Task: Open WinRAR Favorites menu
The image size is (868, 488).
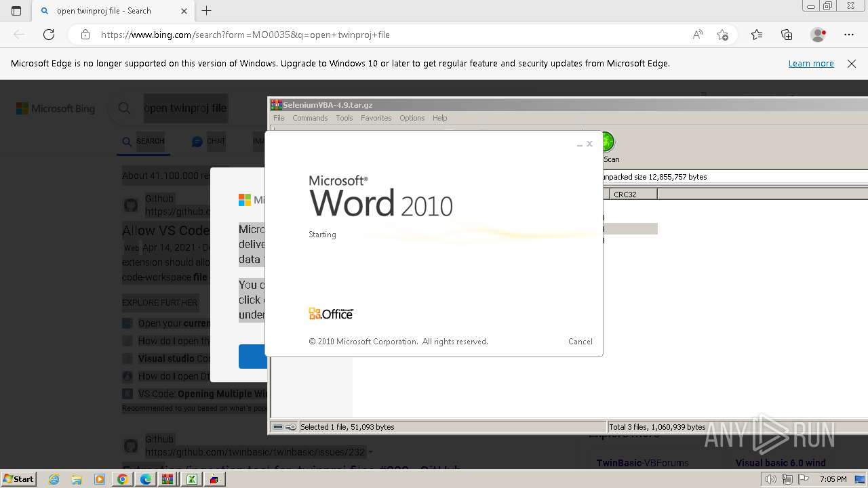Action: pyautogui.click(x=376, y=118)
